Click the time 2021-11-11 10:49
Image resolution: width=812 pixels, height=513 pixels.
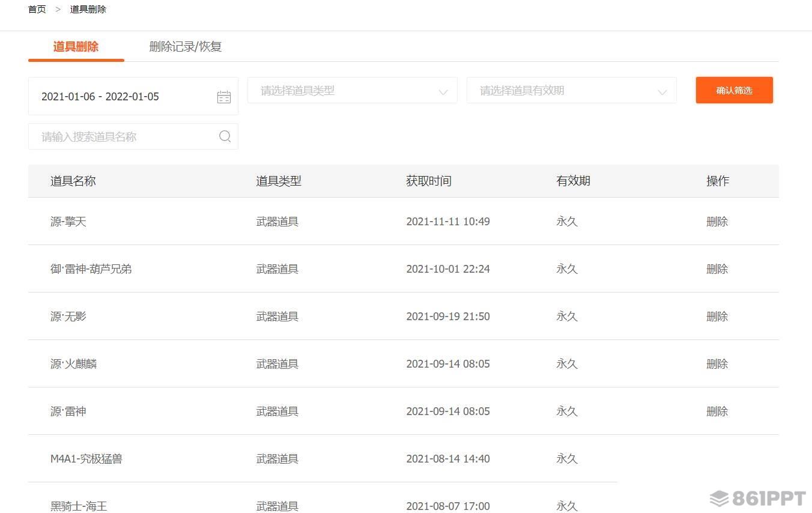click(448, 222)
